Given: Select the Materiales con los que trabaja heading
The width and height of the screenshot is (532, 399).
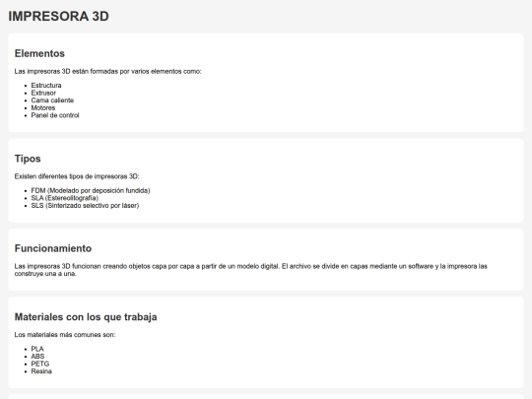Looking at the screenshot, I should pyautogui.click(x=86, y=317).
